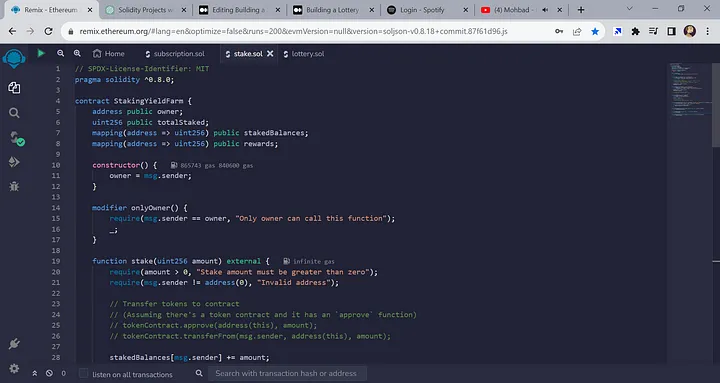Open the extensions puzzle icon
Image resolution: width=720 pixels, height=383 pixels.
(x=636, y=31)
